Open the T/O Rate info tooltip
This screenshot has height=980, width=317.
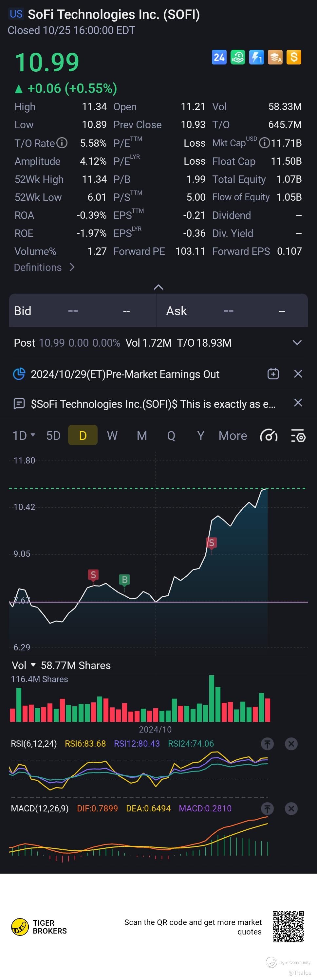pyautogui.click(x=62, y=143)
